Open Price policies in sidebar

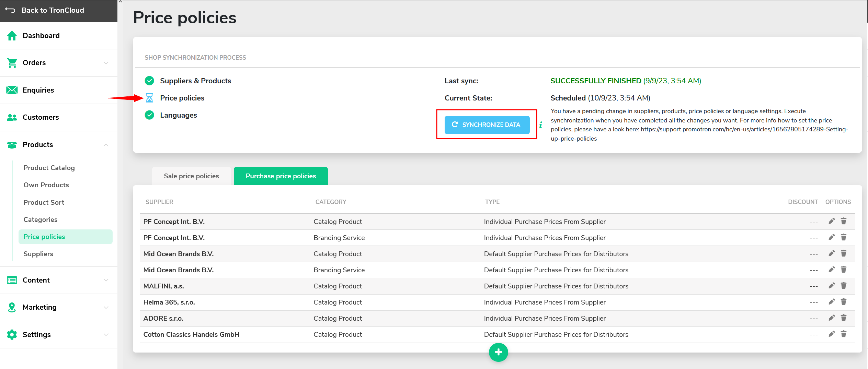(x=66, y=237)
